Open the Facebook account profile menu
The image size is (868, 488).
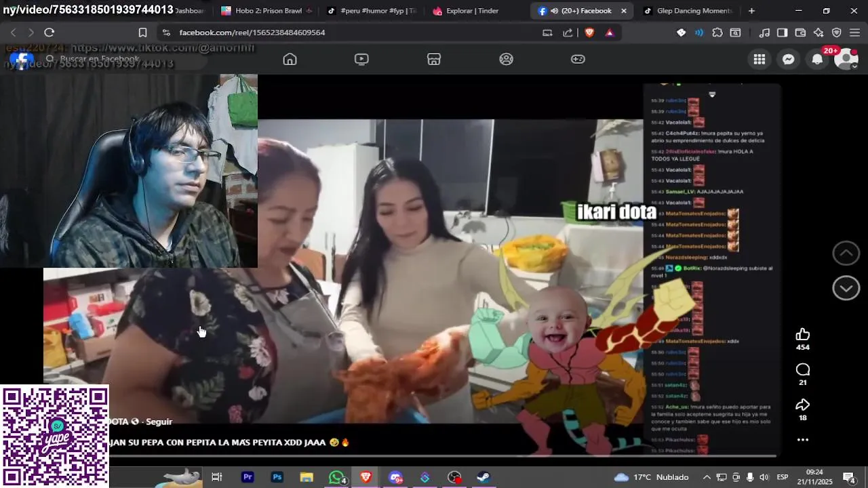[846, 60]
